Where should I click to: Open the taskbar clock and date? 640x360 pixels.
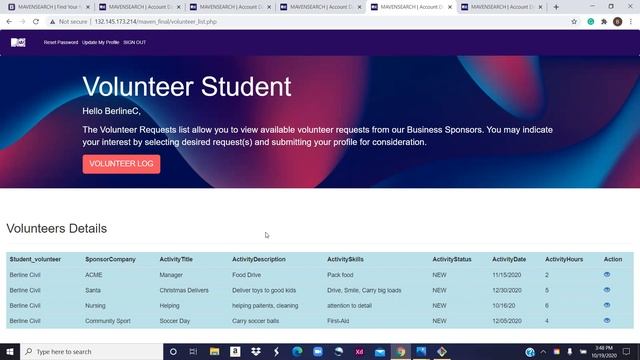click(604, 351)
